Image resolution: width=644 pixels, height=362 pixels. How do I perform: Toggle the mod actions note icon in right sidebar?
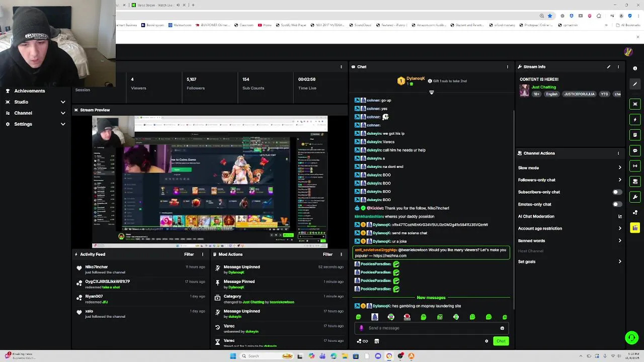pos(635,135)
